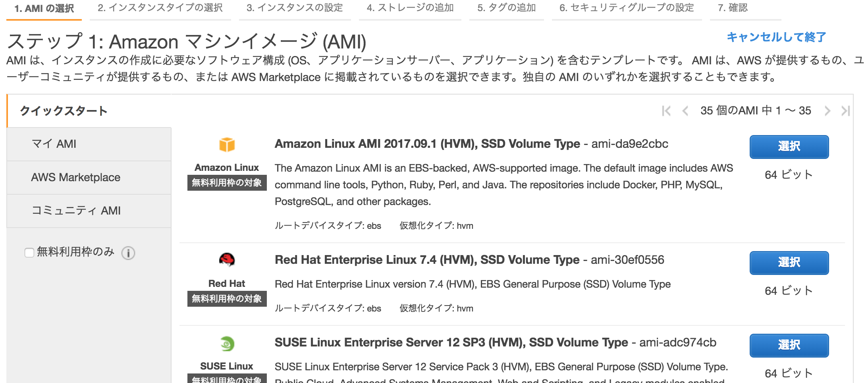Click 64 ビット label for Amazon Linux
The width and height of the screenshot is (868, 383).
(x=789, y=175)
